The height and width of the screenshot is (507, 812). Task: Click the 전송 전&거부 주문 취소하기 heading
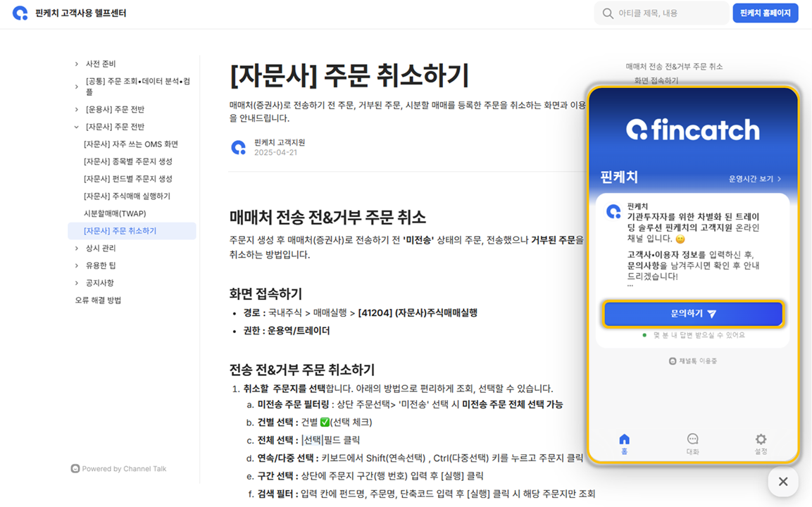click(x=302, y=370)
